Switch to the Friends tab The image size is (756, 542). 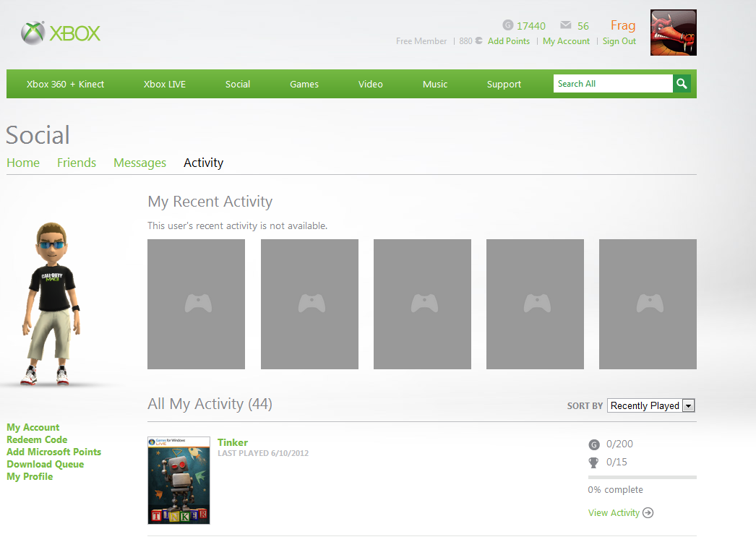pos(76,163)
